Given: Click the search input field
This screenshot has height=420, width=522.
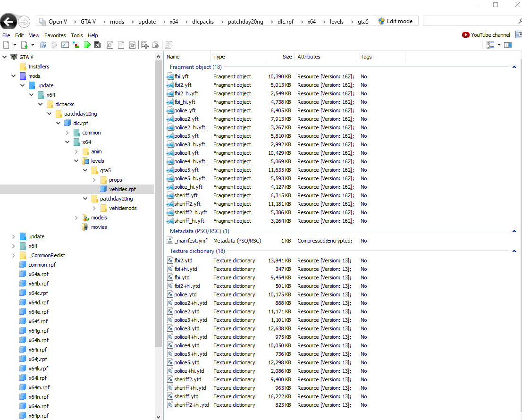Looking at the screenshot, I should 470,21.
